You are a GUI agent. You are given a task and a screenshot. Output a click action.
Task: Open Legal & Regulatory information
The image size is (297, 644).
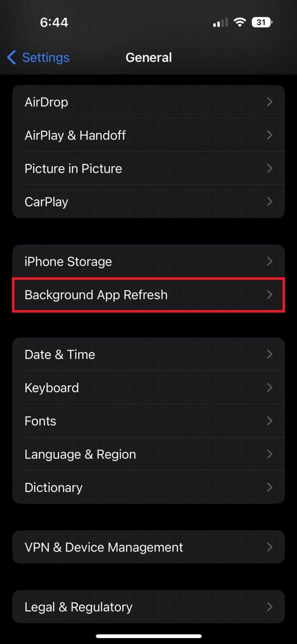[x=148, y=607]
